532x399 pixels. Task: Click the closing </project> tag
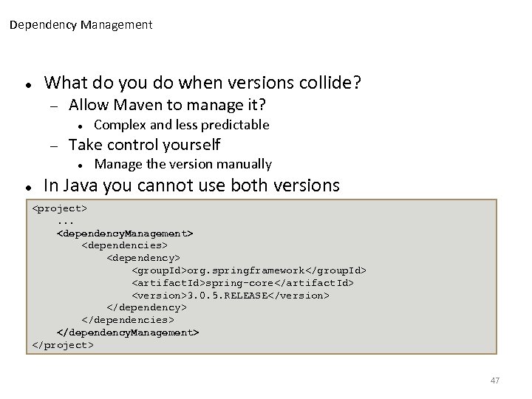pos(63,345)
